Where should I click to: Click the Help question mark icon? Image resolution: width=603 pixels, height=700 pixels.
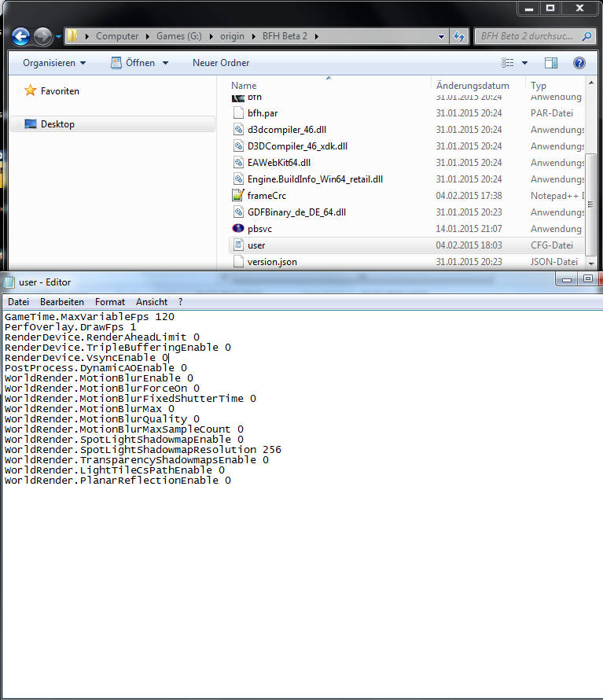[x=579, y=63]
